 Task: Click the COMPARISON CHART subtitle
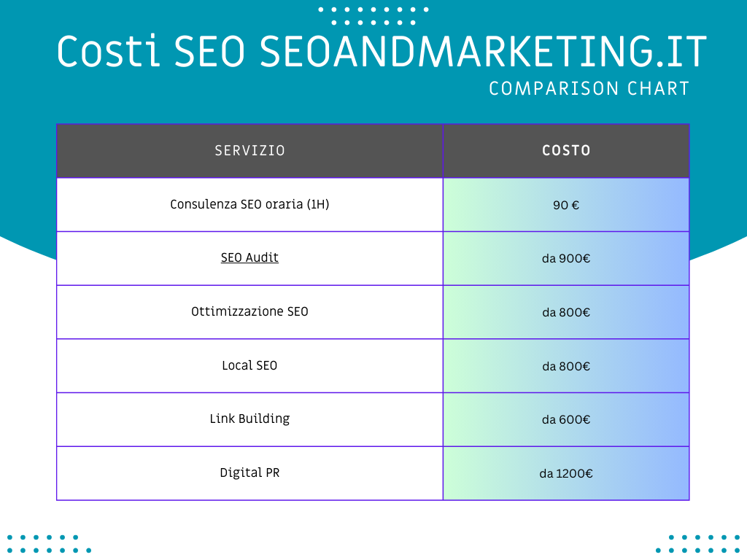click(x=589, y=88)
